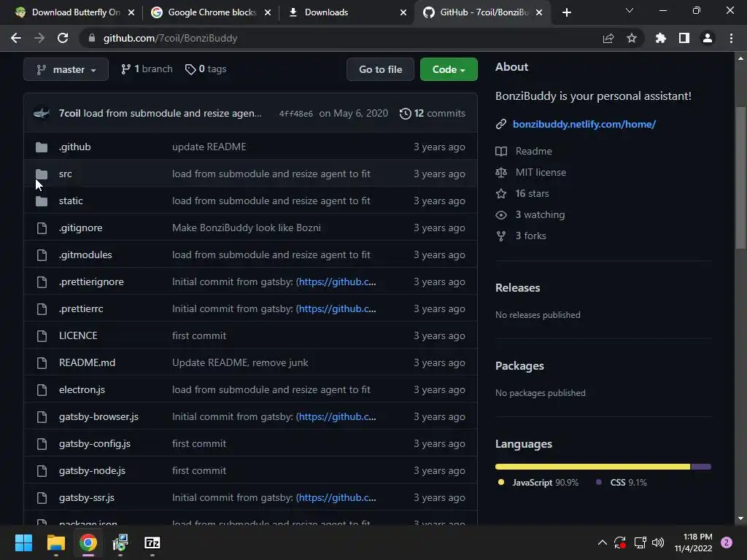Click yellow JavaScript language bar
The width and height of the screenshot is (747, 560).
click(x=592, y=467)
